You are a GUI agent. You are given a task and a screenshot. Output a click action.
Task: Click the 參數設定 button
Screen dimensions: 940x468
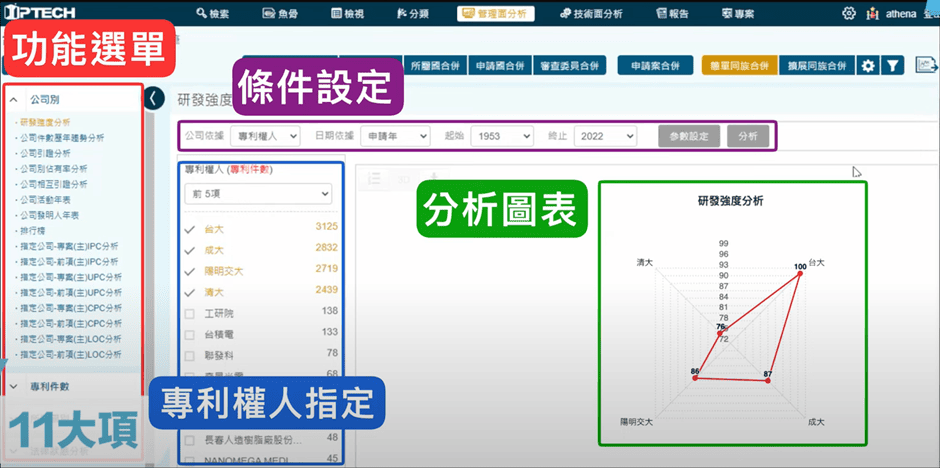[688, 135]
